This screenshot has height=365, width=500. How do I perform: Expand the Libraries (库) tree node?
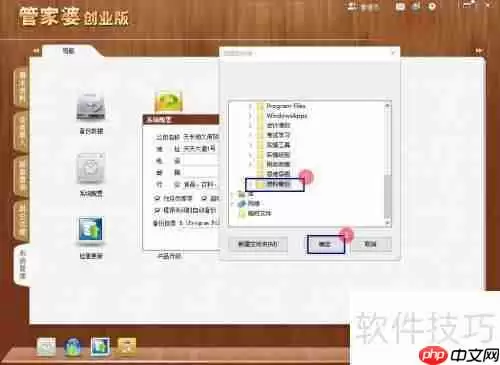click(233, 194)
